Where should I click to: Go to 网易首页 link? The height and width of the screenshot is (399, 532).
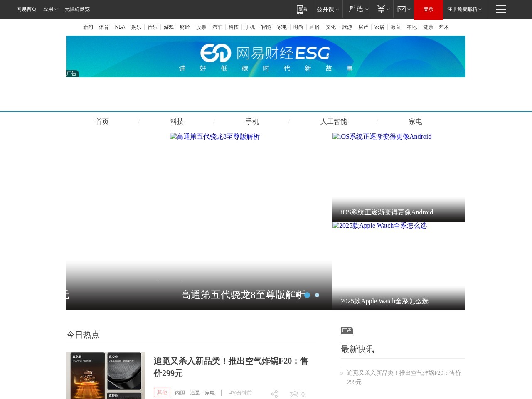(x=27, y=9)
